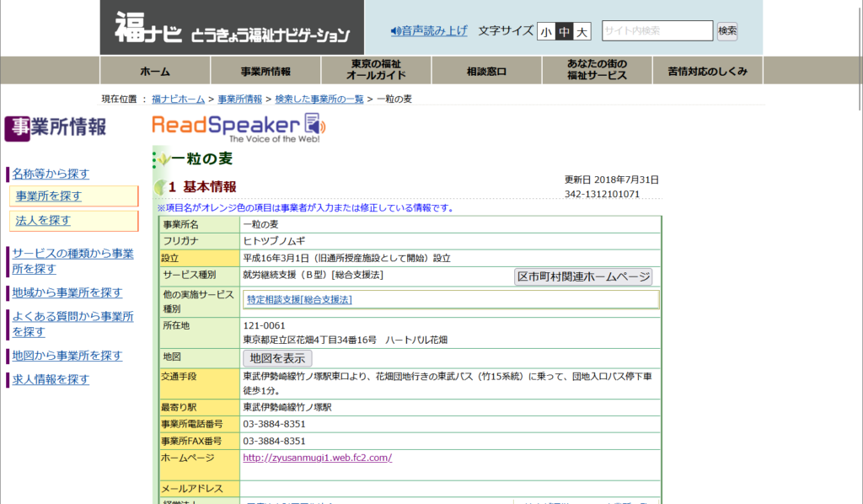
Task: Click 検索した事業所の一覧 breadcrumb link
Action: (x=319, y=99)
